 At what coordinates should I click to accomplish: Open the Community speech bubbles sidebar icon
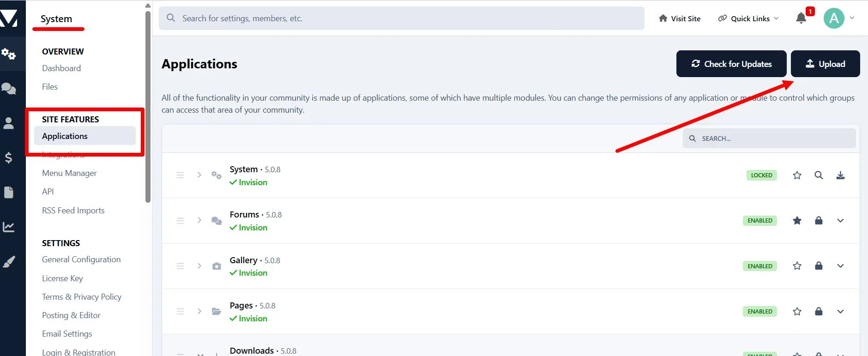9,88
